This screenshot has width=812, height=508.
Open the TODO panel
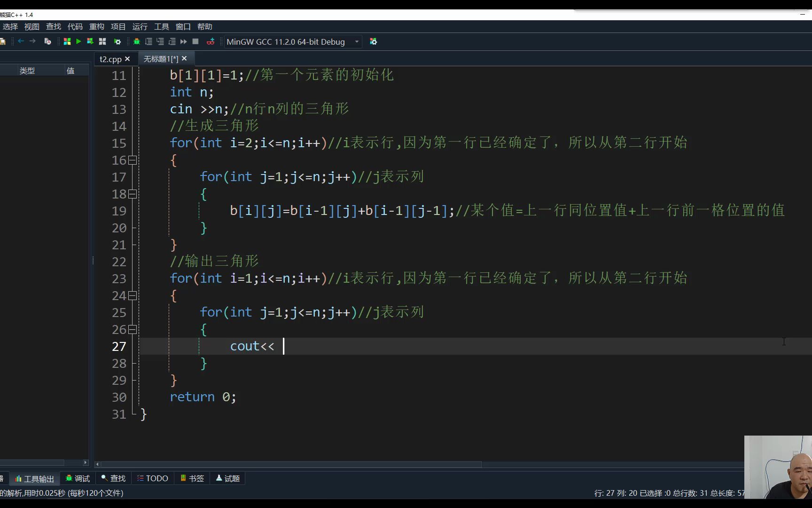pyautogui.click(x=152, y=478)
